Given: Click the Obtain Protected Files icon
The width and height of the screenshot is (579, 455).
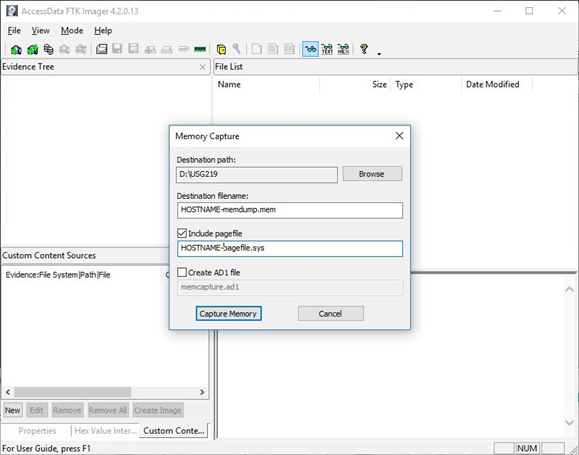Looking at the screenshot, I should tap(221, 49).
